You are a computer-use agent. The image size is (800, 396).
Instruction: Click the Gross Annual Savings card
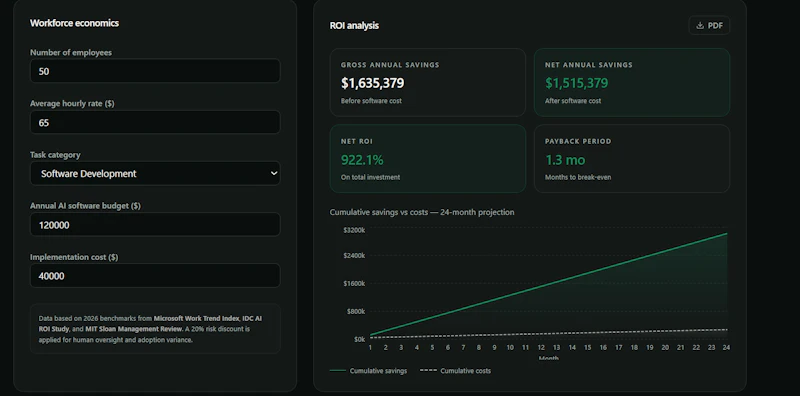pos(428,82)
